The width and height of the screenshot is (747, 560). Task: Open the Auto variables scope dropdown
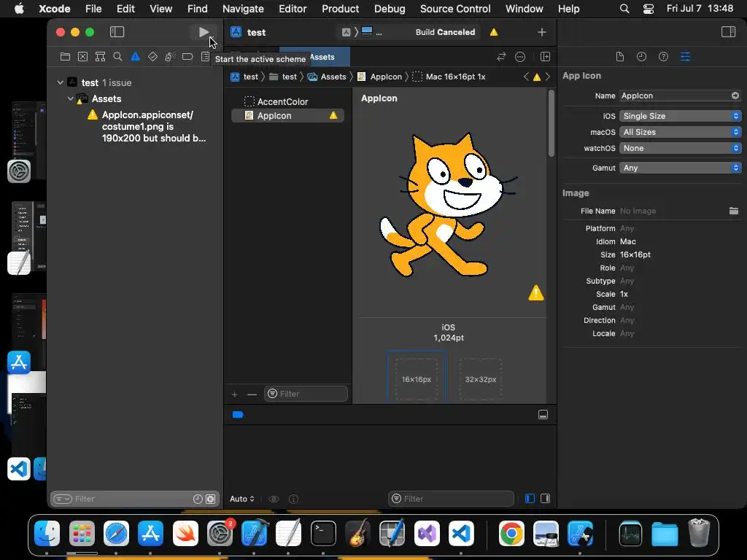[x=242, y=499]
